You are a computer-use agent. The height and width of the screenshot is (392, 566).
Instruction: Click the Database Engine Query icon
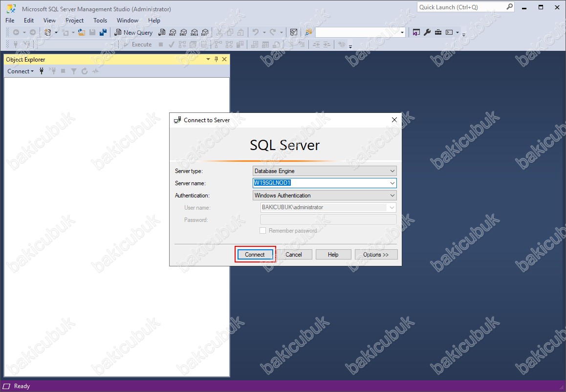[x=162, y=32]
